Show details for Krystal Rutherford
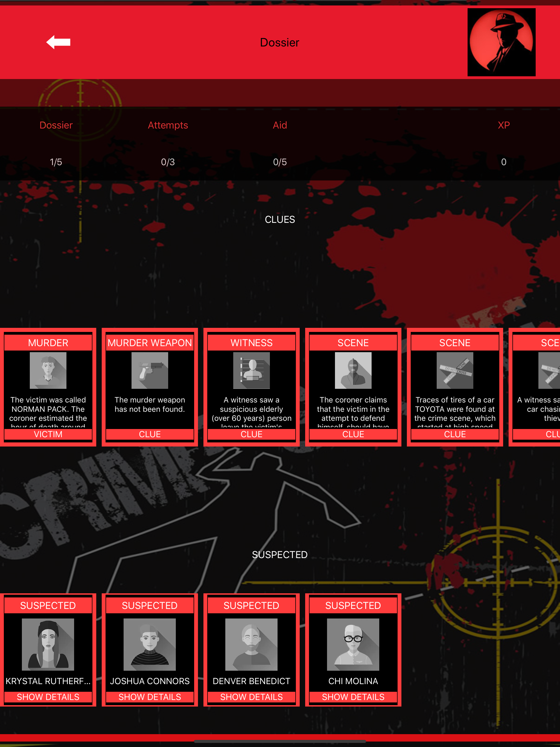 [x=48, y=697]
